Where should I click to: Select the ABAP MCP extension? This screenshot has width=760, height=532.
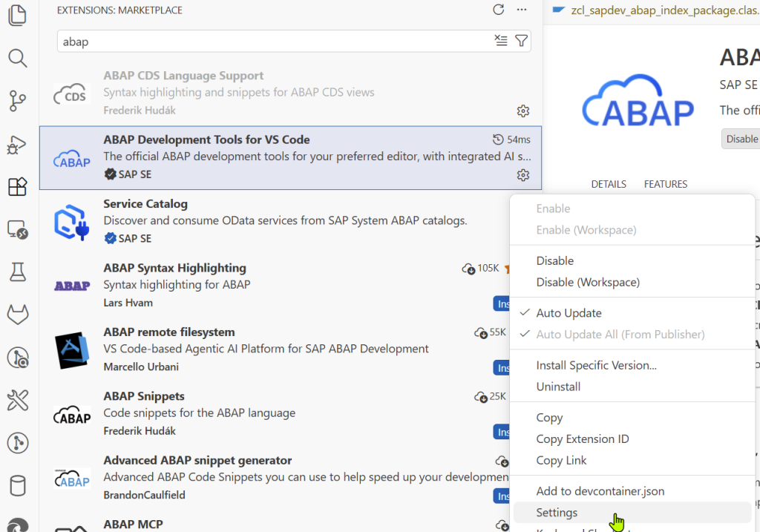tap(275, 523)
